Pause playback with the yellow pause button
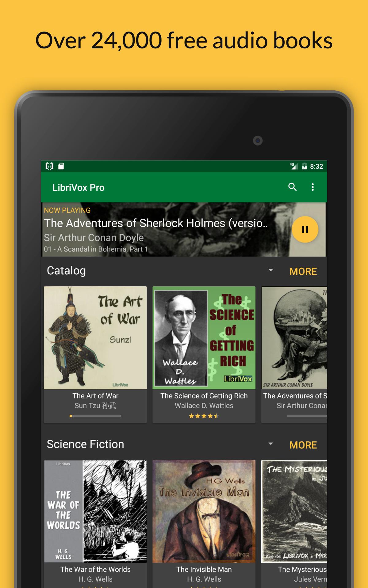 [305, 229]
